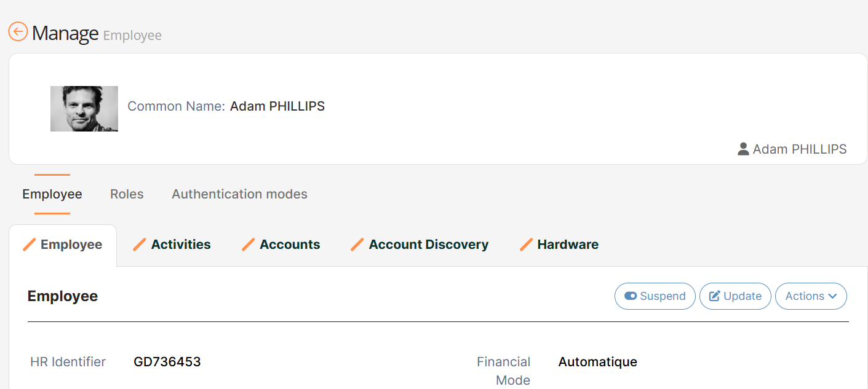This screenshot has height=389, width=868.
Task: Click the pencil icon on Activities tab
Action: click(x=140, y=245)
